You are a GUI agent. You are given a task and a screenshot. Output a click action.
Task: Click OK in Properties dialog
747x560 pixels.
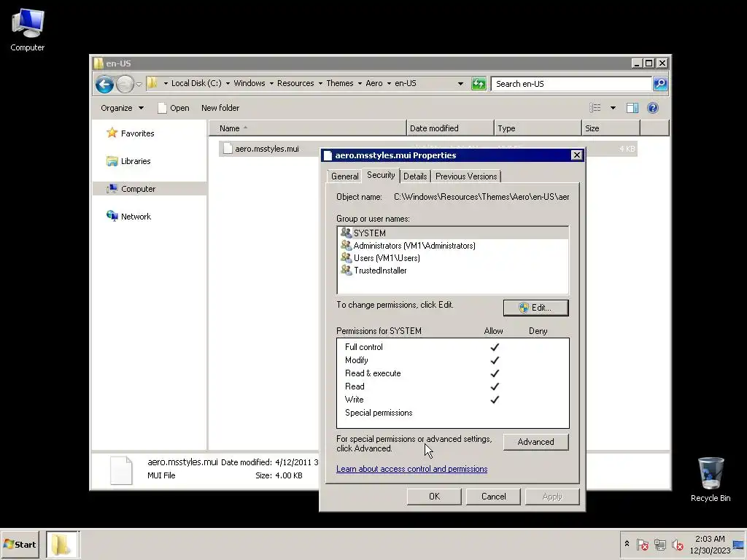pos(434,497)
